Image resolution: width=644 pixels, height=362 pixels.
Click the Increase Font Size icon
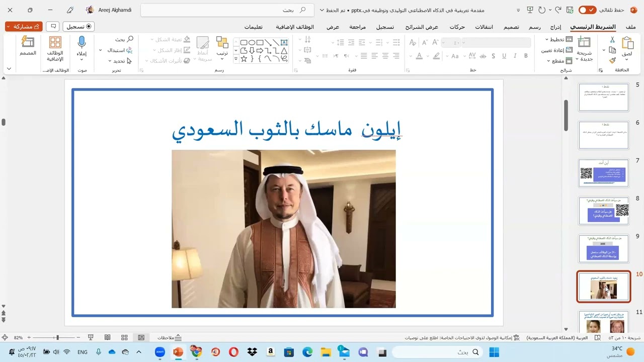pos(436,43)
